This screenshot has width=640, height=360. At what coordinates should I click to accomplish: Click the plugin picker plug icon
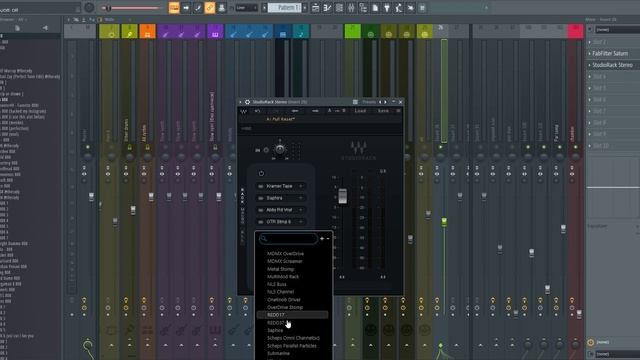click(x=387, y=8)
